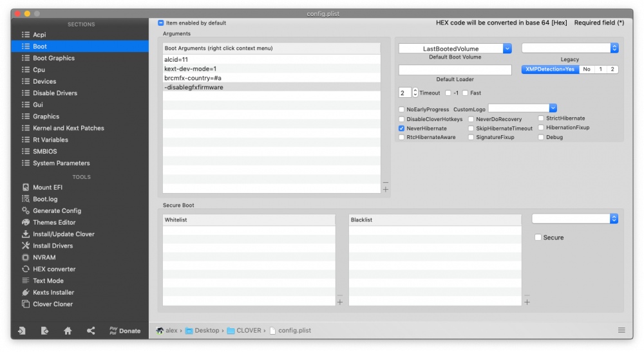Remove selected boot argument with minus icon
644x352 pixels.
386,183
